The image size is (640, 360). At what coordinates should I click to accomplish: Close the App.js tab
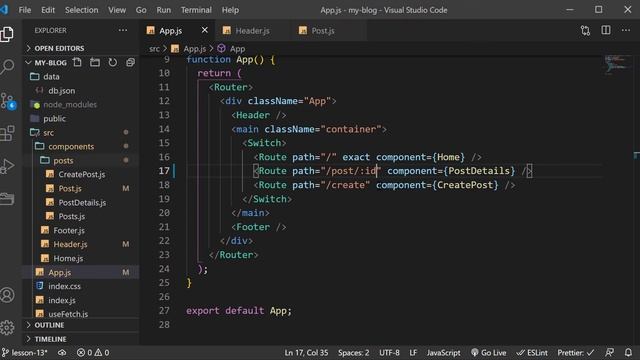pyautogui.click(x=204, y=30)
